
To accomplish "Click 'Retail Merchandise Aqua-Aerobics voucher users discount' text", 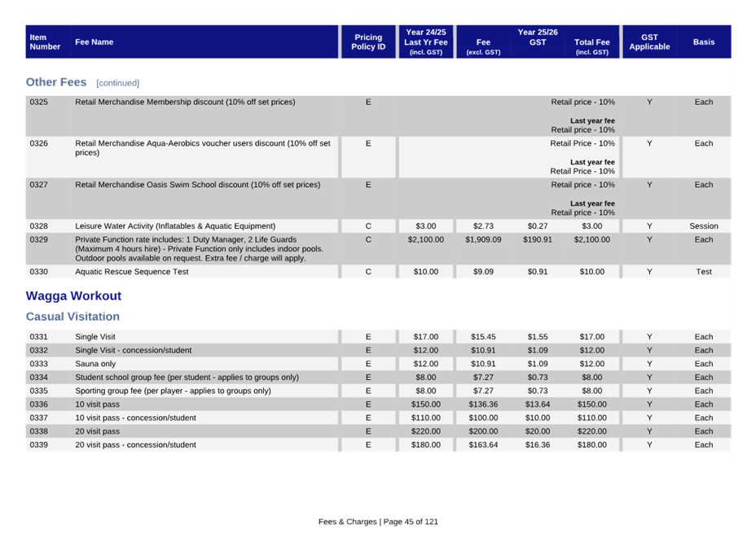I will (203, 148).
